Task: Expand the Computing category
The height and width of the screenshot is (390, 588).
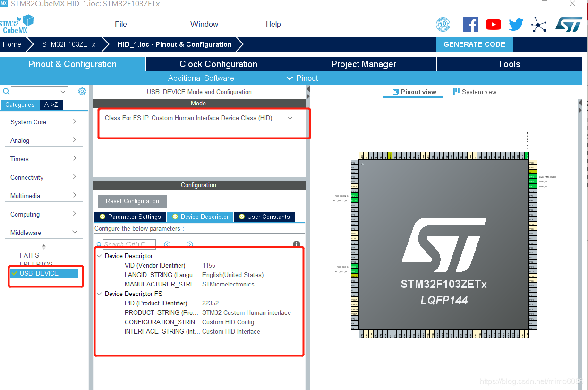Action: [43, 214]
